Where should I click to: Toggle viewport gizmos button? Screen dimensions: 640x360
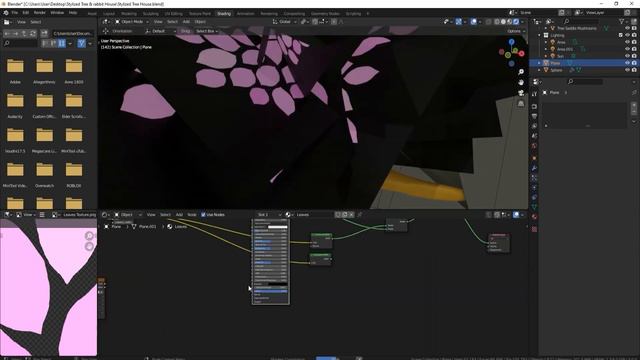click(x=459, y=22)
